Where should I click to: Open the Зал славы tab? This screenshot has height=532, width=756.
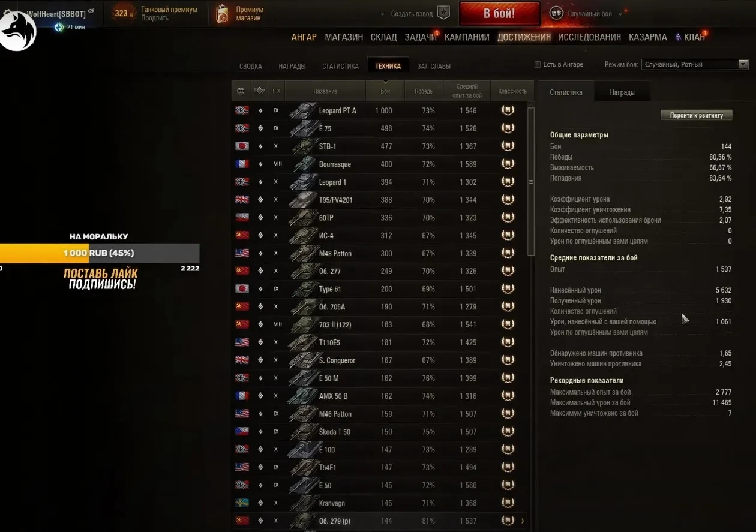(x=434, y=66)
